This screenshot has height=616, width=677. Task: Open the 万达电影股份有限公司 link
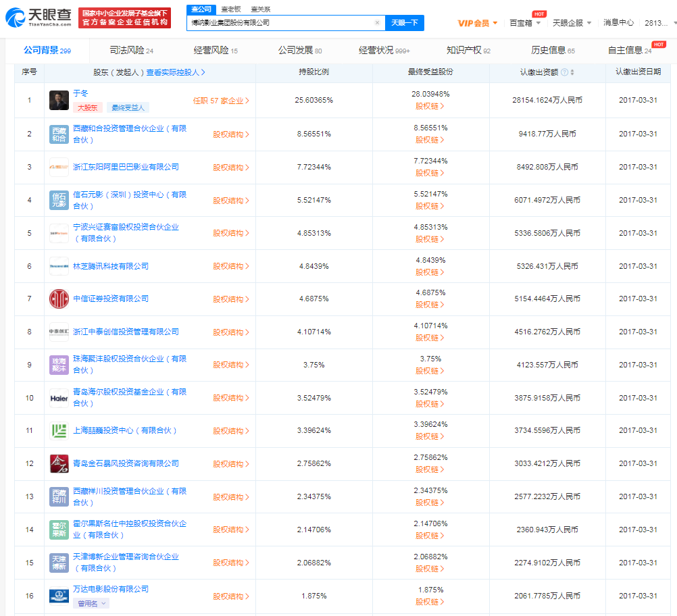(x=111, y=589)
